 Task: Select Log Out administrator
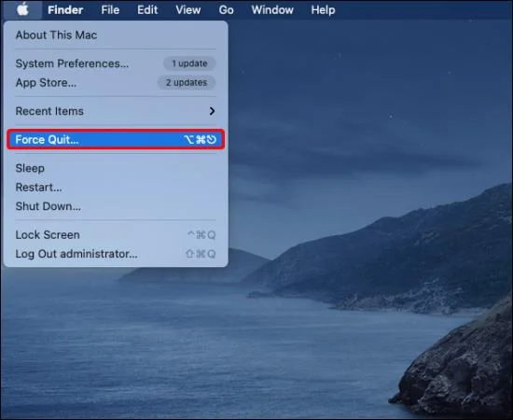116,254
